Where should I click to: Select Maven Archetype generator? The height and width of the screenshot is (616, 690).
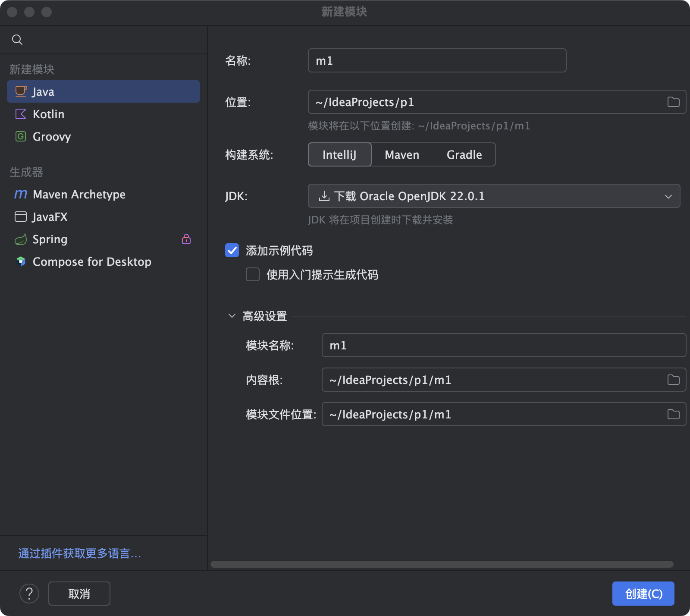tap(103, 194)
